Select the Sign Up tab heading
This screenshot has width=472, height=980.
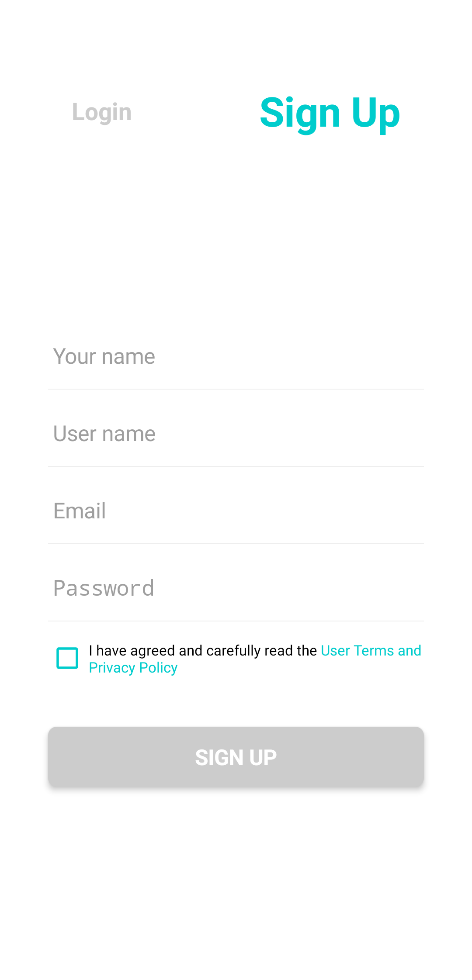[x=330, y=113]
